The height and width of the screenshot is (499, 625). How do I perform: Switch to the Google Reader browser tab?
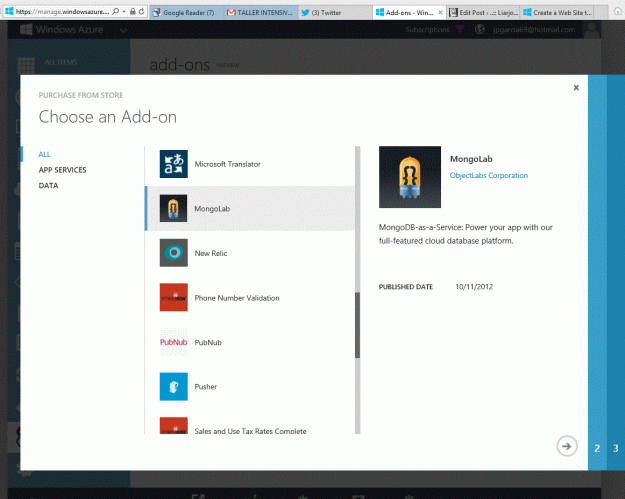click(x=189, y=11)
